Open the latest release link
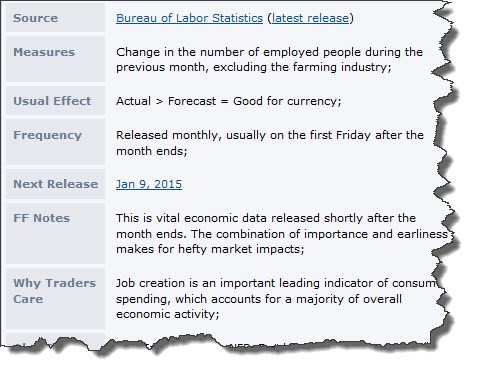 point(310,18)
